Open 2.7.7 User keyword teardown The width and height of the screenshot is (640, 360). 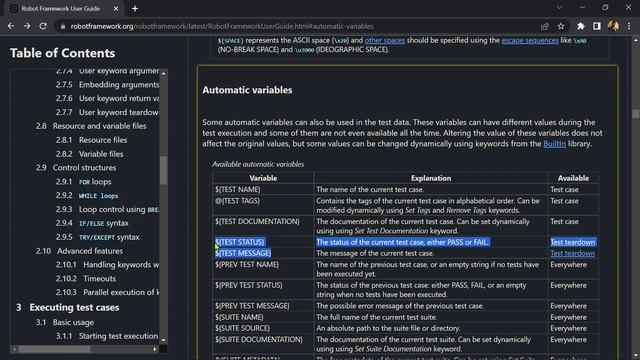coord(107,112)
